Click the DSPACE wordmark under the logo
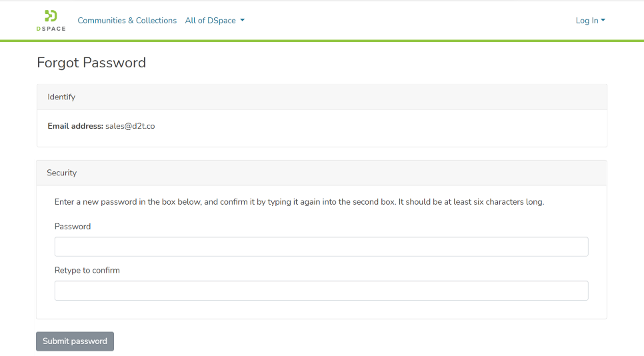 pyautogui.click(x=51, y=29)
